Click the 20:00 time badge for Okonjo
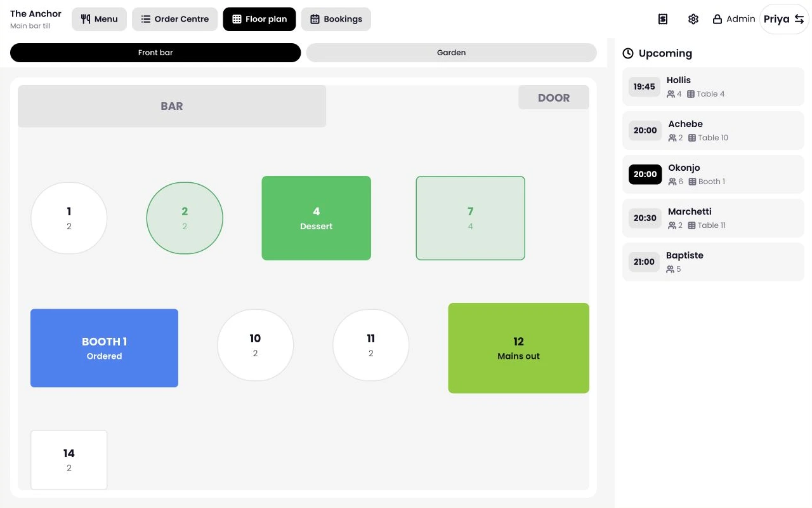This screenshot has height=508, width=812. (x=645, y=174)
